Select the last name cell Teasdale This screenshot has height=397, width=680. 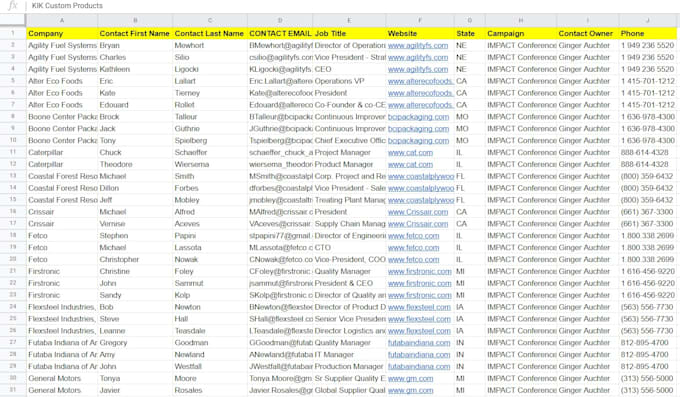point(210,331)
